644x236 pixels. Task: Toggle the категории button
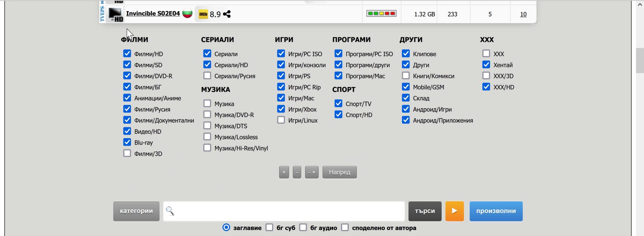click(x=136, y=211)
